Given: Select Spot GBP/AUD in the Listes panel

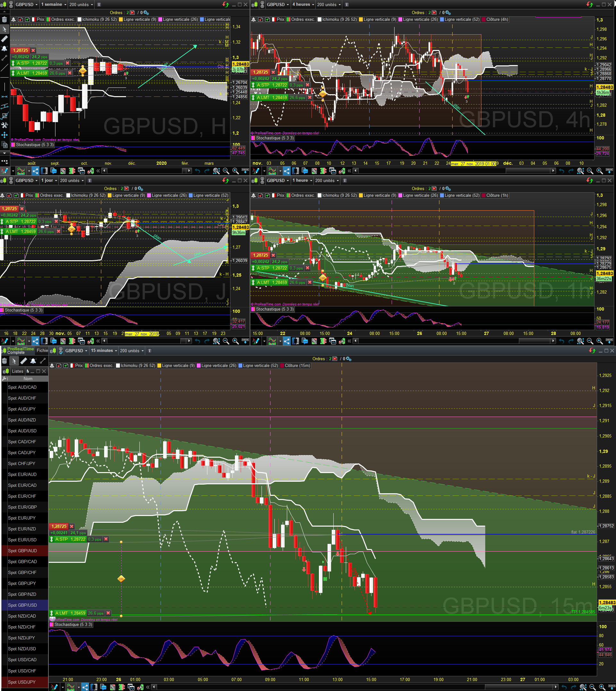Looking at the screenshot, I should 25,551.
